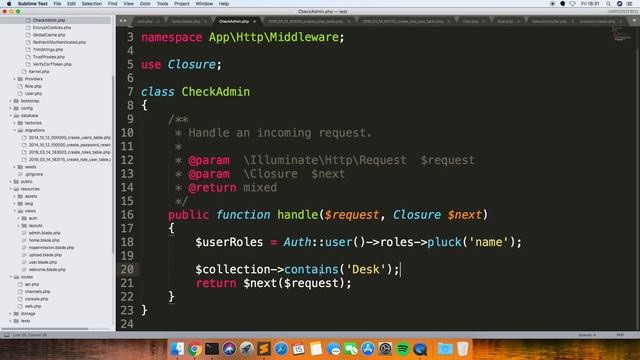Open Safari from the dock
This screenshot has width=640, height=360.
pos(281,349)
